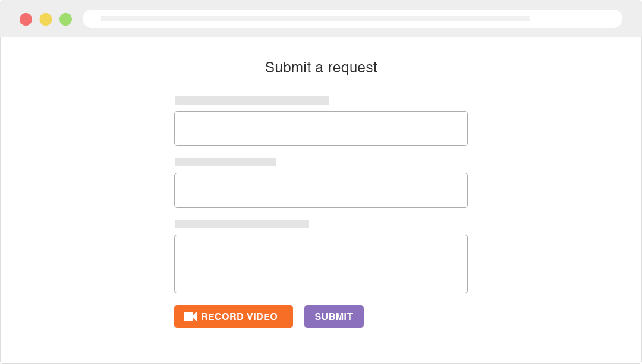This screenshot has height=364, width=642.
Task: Click the "RECORD VIDEO" text label
Action: click(x=239, y=317)
